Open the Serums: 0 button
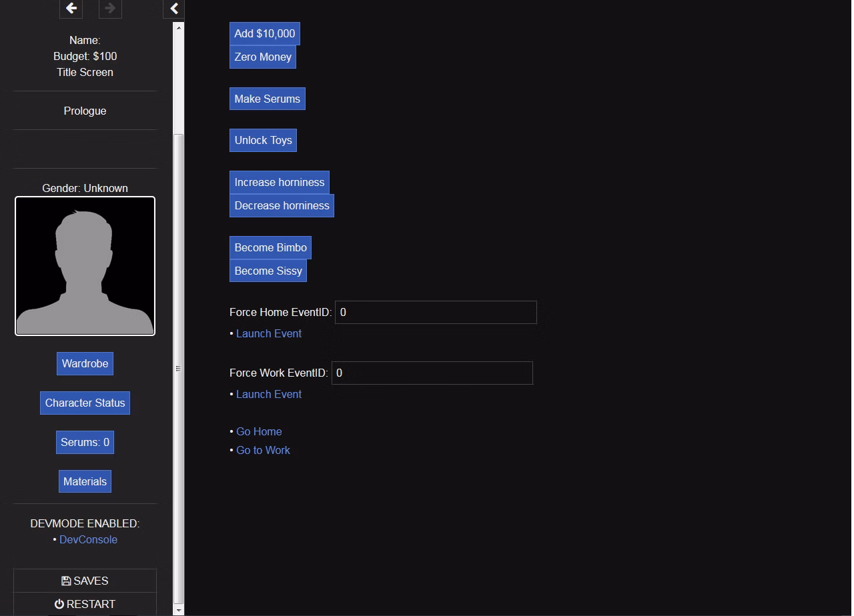The height and width of the screenshot is (616, 854). click(x=85, y=442)
